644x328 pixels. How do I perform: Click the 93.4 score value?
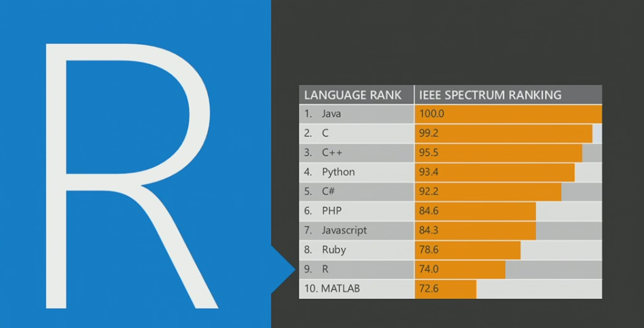pos(429,172)
